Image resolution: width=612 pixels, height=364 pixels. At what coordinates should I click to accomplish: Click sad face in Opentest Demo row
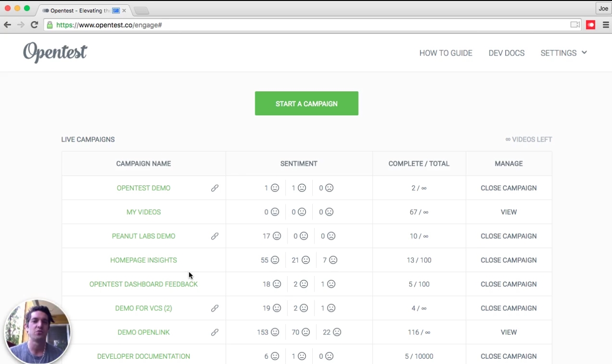[329, 188]
